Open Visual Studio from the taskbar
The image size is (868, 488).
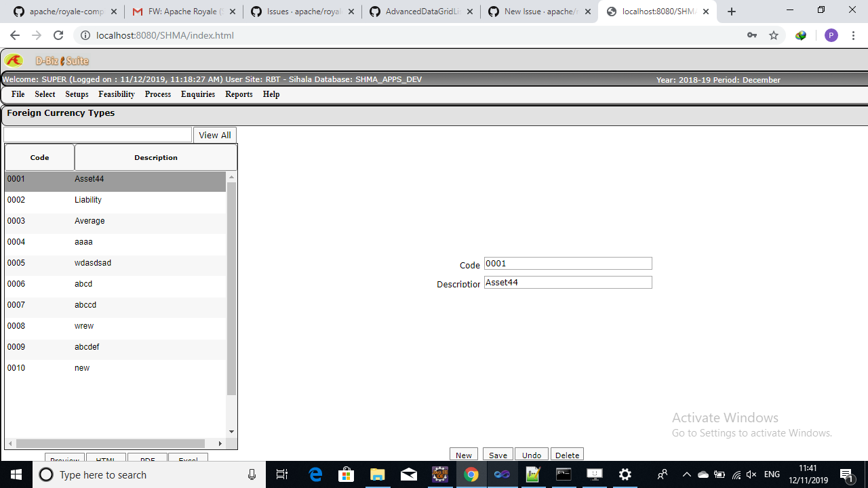502,474
